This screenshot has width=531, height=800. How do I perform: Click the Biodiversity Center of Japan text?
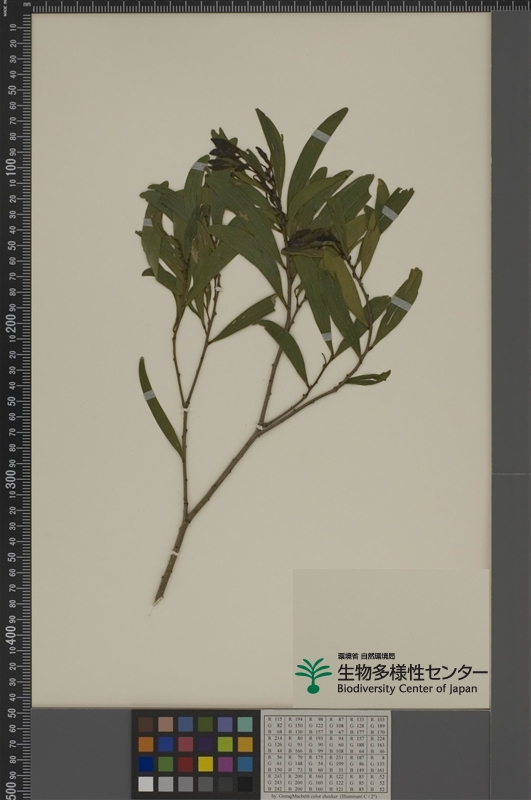pyautogui.click(x=407, y=689)
